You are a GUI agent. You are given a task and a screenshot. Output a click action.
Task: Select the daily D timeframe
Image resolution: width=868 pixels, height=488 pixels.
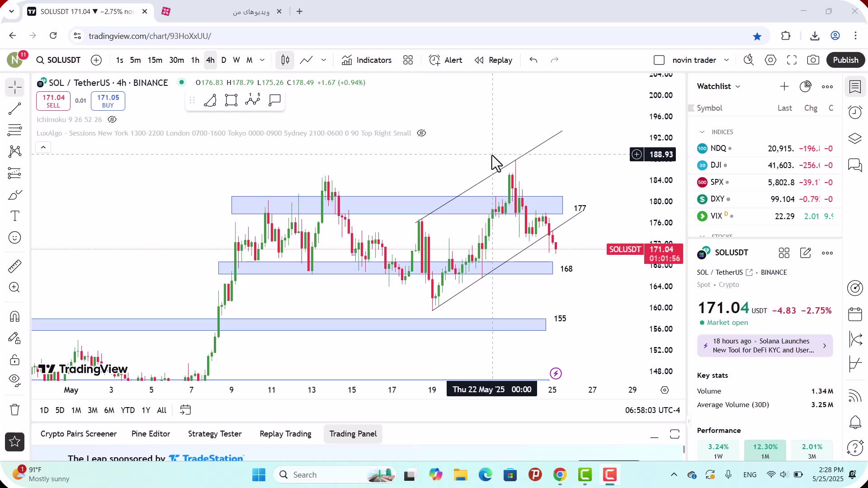224,60
